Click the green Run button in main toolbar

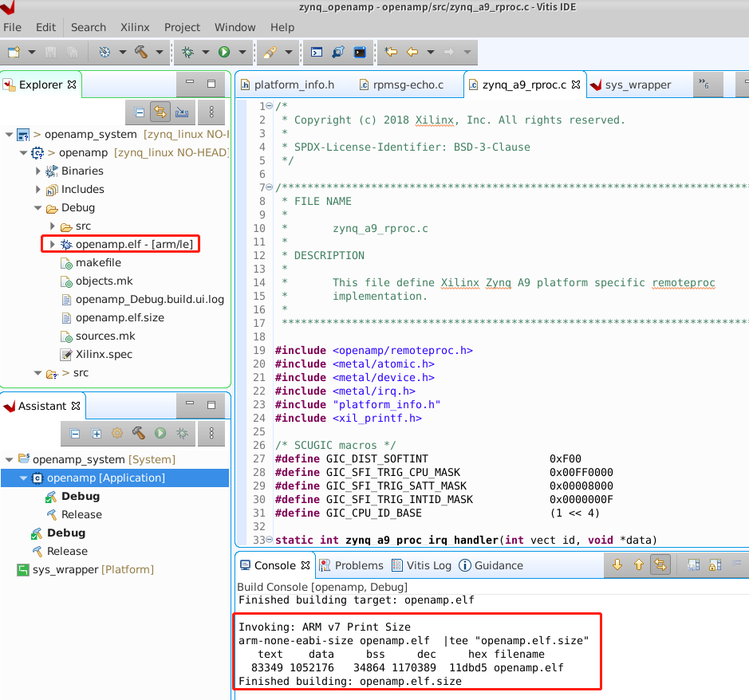[x=224, y=52]
